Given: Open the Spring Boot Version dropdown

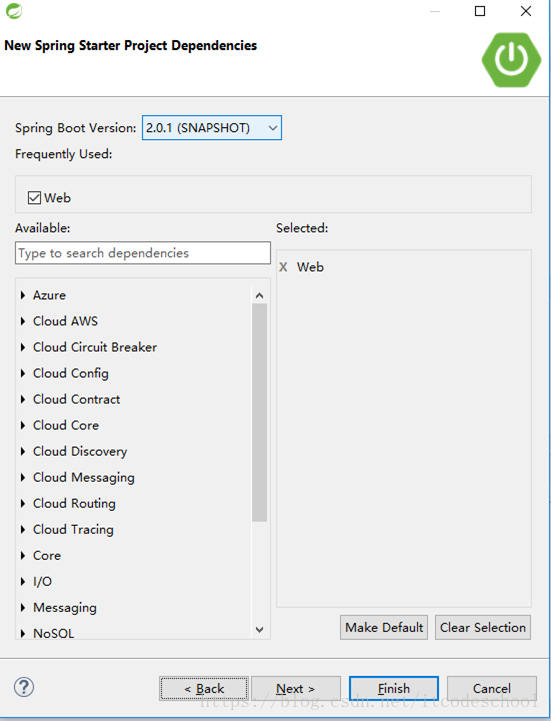Looking at the screenshot, I should [212, 128].
